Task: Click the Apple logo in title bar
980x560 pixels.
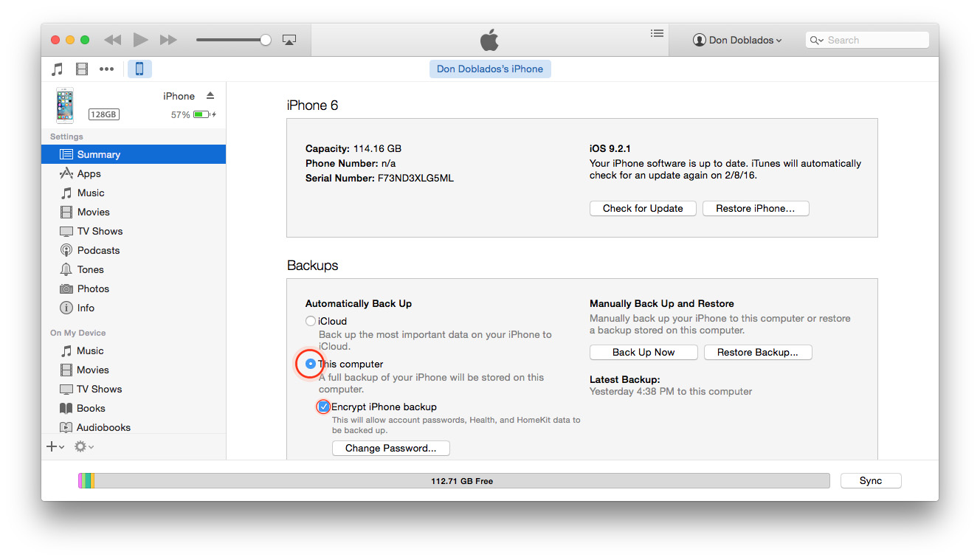Action: pyautogui.click(x=489, y=40)
